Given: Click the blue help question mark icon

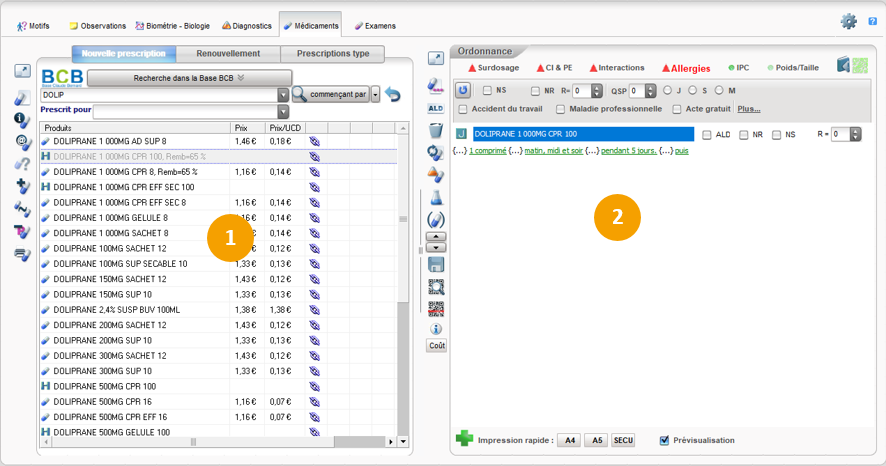Looking at the screenshot, I should pos(872,21).
